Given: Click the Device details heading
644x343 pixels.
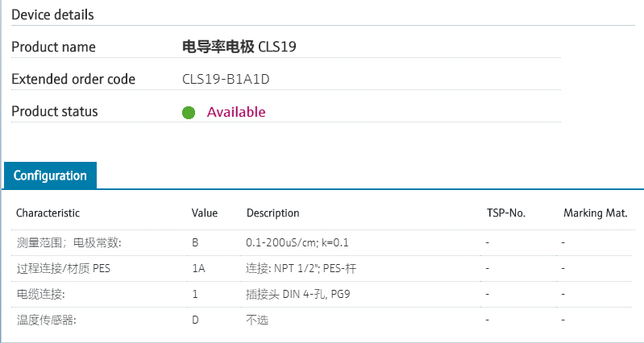Looking at the screenshot, I should (52, 15).
